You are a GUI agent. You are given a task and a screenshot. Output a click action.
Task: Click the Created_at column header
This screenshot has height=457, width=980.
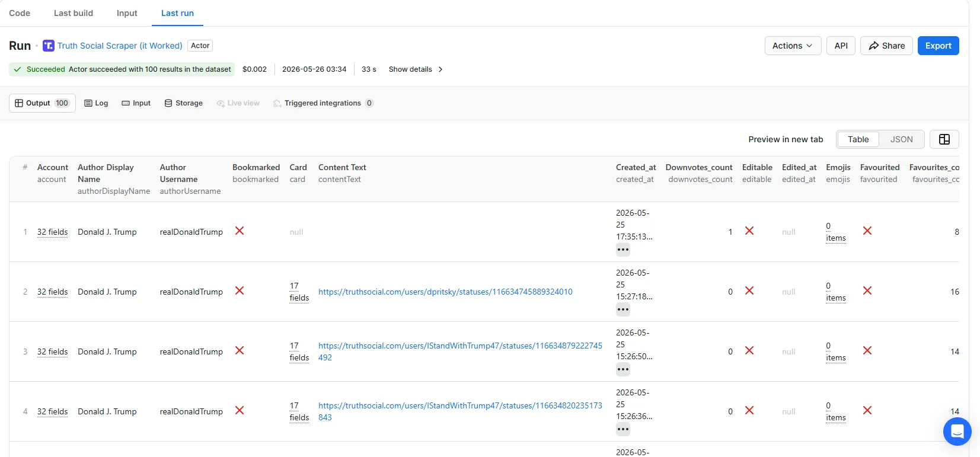click(636, 167)
